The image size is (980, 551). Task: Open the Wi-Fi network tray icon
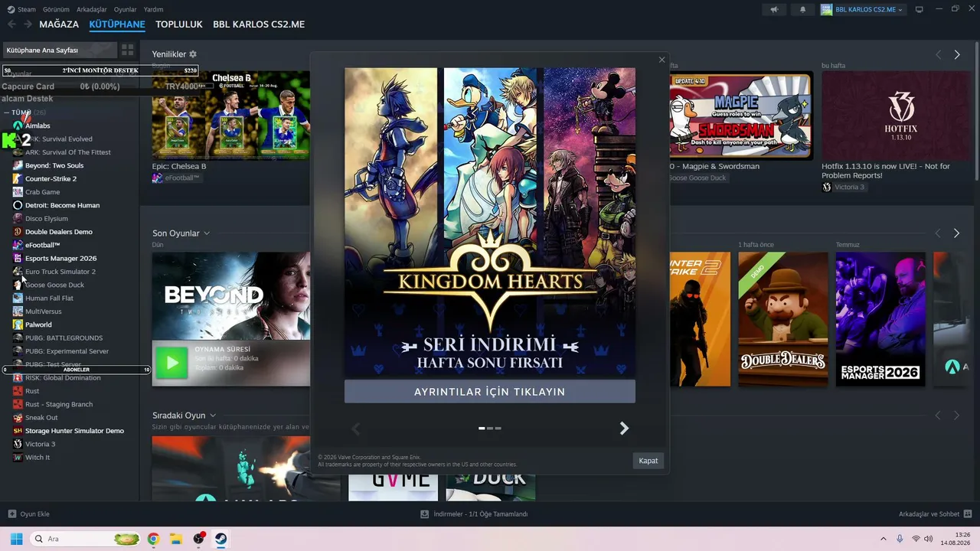(916, 539)
